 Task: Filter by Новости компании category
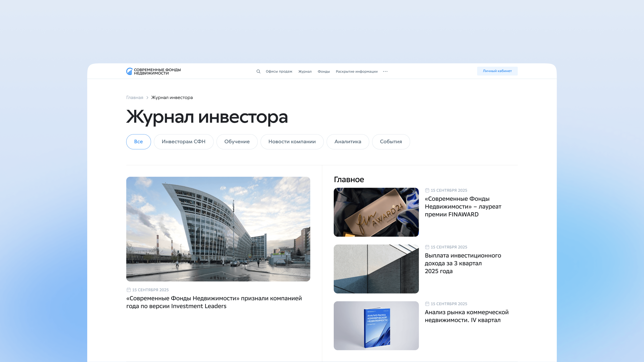(292, 142)
